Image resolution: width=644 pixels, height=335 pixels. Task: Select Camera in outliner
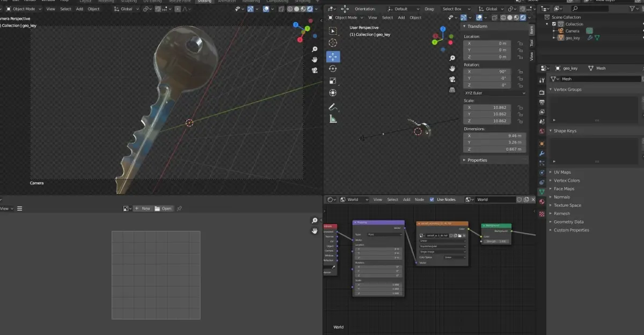coord(572,31)
